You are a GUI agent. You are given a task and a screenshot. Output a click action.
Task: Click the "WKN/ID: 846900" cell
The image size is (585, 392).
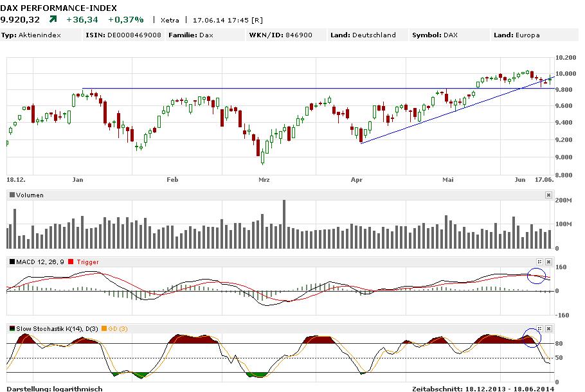pos(287,35)
